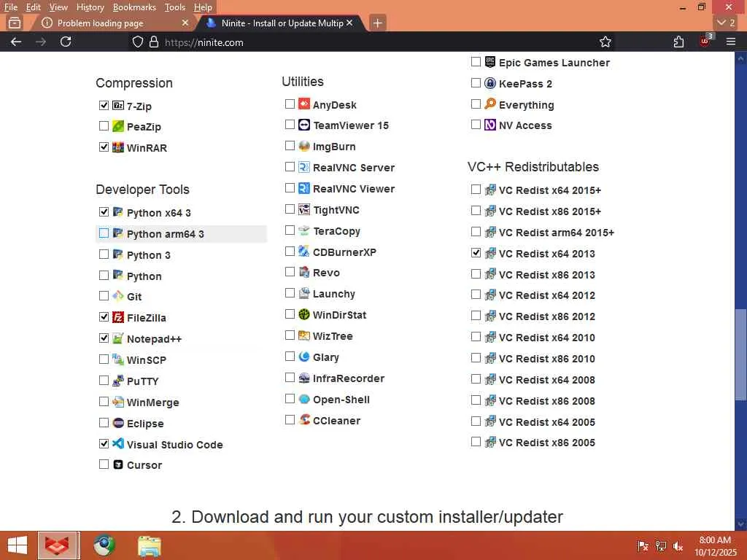Click the WinDirStat green icon

coord(304,314)
